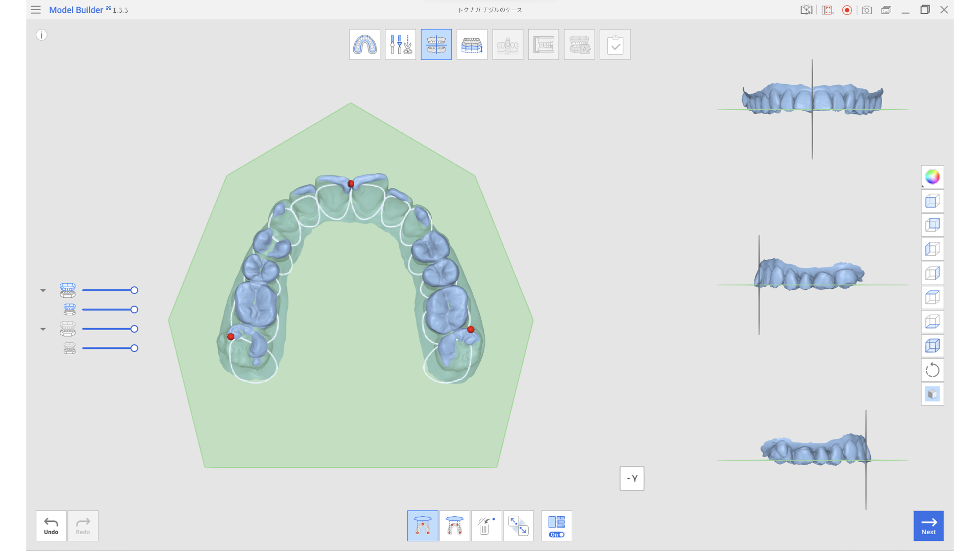Image resolution: width=980 pixels, height=551 pixels.
Task: Click the reset rotation icon
Action: point(932,370)
